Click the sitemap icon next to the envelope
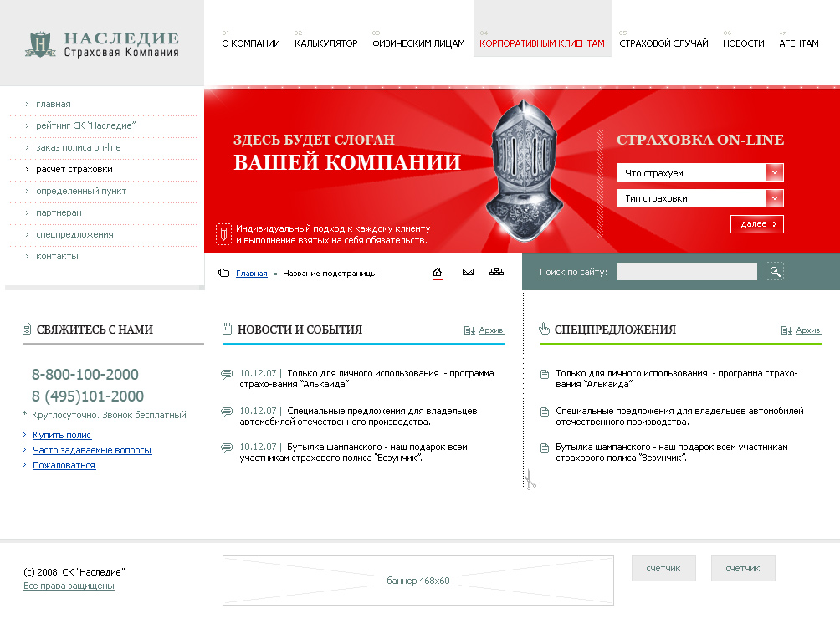 click(496, 271)
